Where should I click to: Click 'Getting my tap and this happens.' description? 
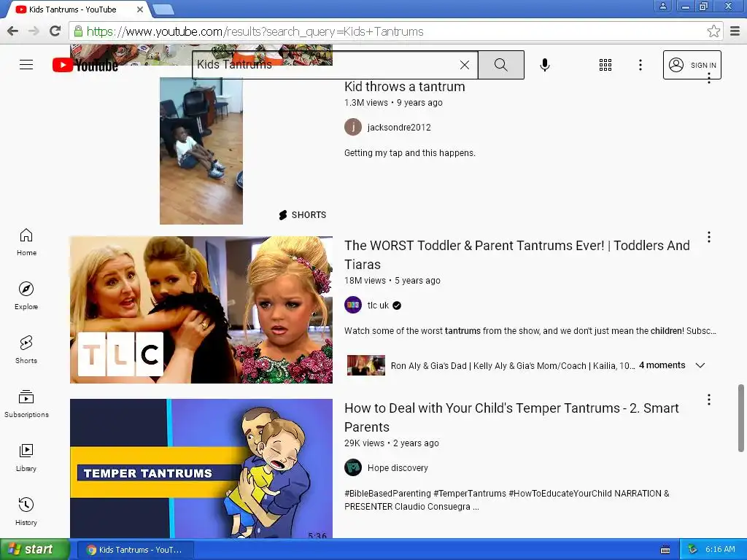click(x=410, y=153)
